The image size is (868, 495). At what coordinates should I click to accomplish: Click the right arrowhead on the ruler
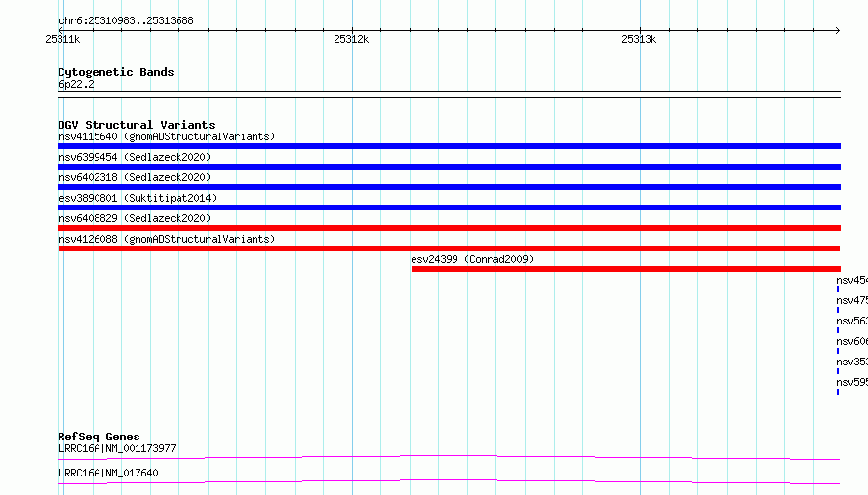tap(838, 30)
